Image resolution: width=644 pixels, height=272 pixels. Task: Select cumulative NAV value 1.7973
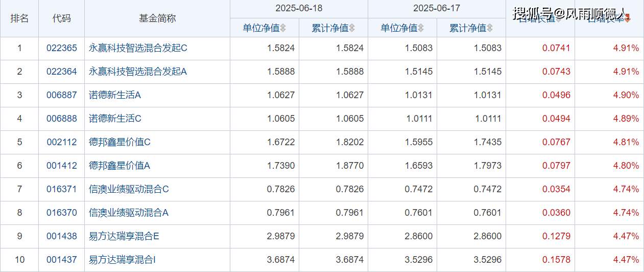click(488, 166)
